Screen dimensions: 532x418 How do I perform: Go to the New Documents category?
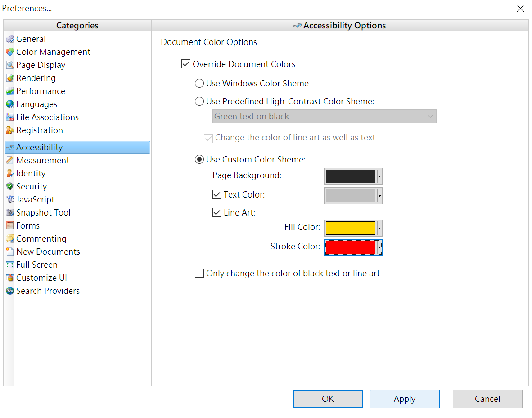click(10, 252)
